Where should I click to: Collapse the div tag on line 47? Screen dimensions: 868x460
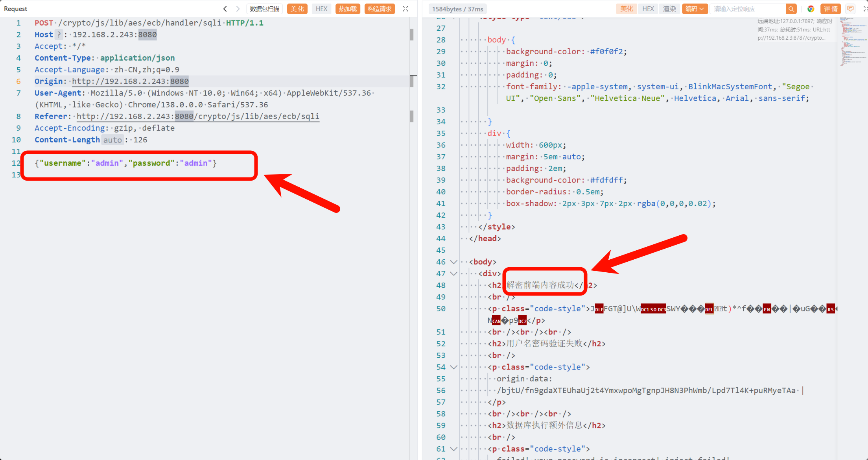(x=453, y=273)
